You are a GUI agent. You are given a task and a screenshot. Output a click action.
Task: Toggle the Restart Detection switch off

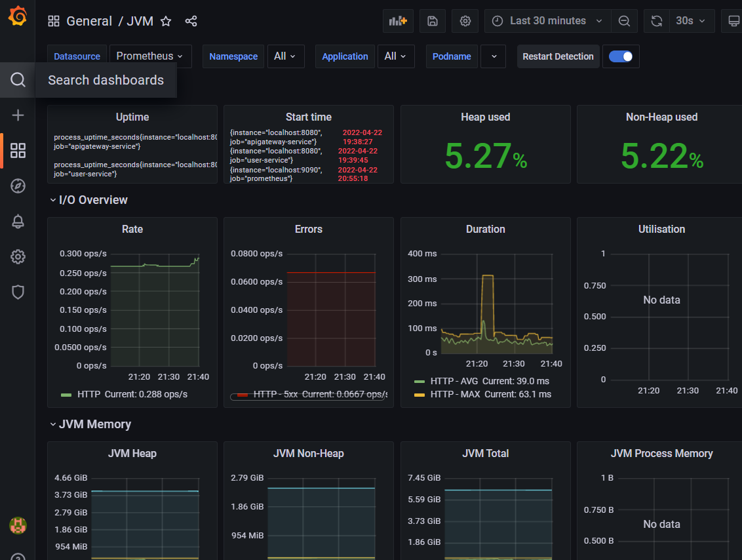[x=620, y=56]
